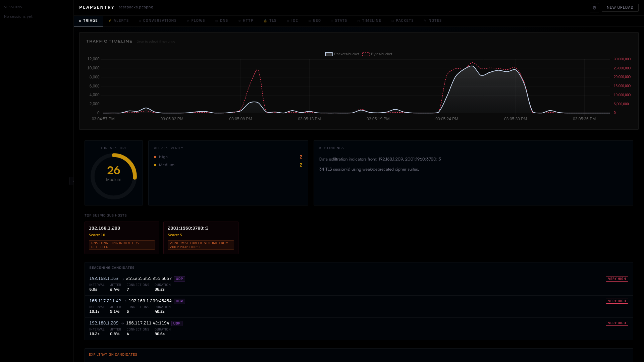
Task: Collapse the sessions sidebar with chevron handle
Action: [x=72, y=181]
